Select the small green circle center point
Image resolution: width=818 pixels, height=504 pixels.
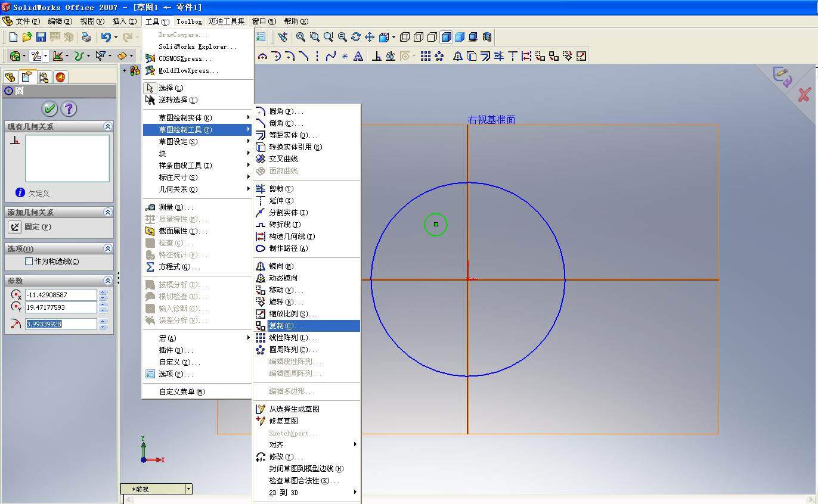click(x=436, y=225)
